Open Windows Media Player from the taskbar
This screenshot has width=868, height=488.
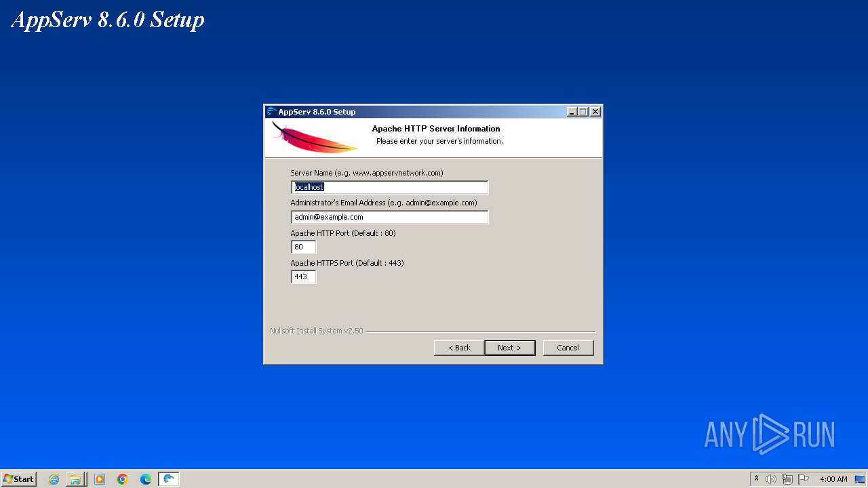pos(100,479)
